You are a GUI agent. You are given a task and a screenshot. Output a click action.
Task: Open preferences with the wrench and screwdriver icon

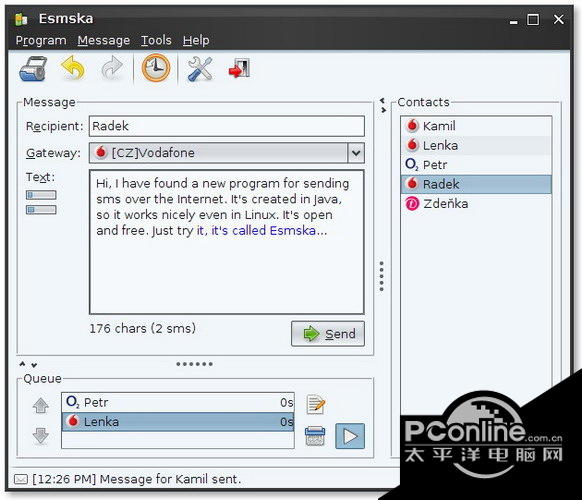[x=200, y=69]
